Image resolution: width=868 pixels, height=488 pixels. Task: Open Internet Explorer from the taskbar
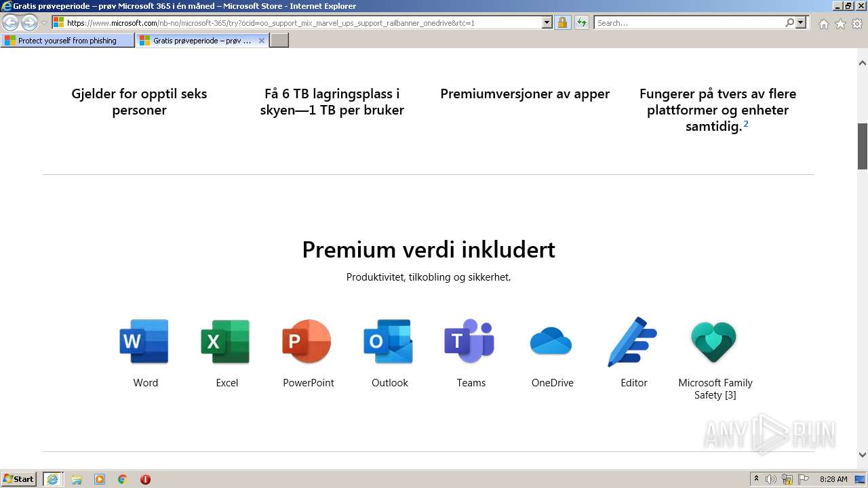[52, 479]
